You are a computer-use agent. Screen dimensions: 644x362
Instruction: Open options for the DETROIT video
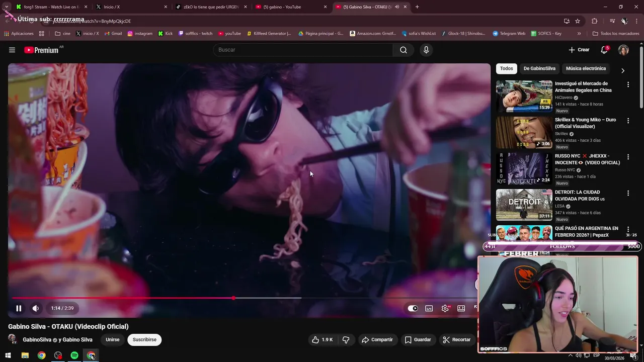[x=628, y=193]
